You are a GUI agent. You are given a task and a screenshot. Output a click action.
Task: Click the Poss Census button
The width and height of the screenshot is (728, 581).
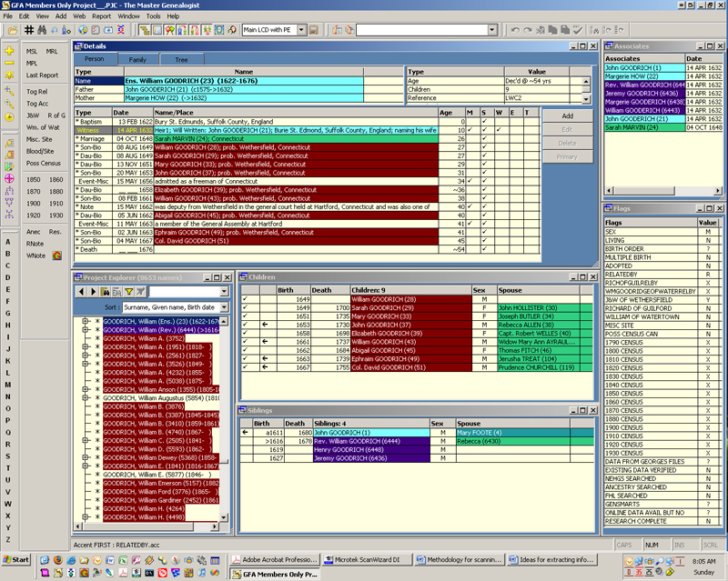44,164
